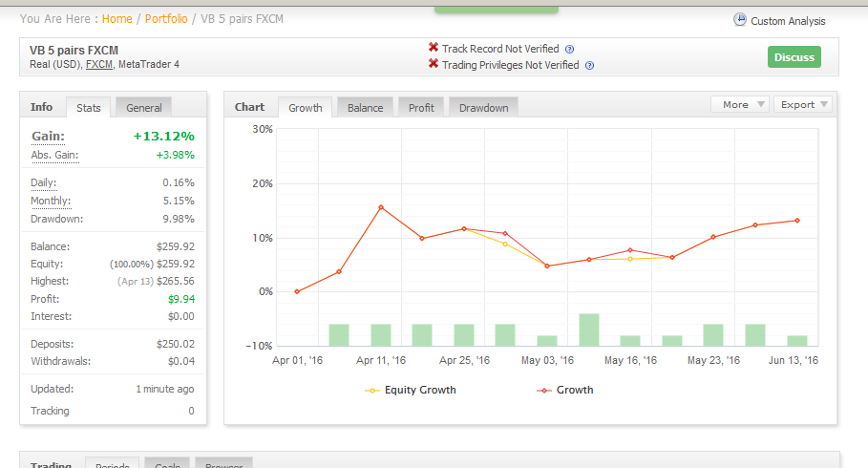This screenshot has width=868, height=468.
Task: Click the green Discuss button
Action: (x=794, y=57)
